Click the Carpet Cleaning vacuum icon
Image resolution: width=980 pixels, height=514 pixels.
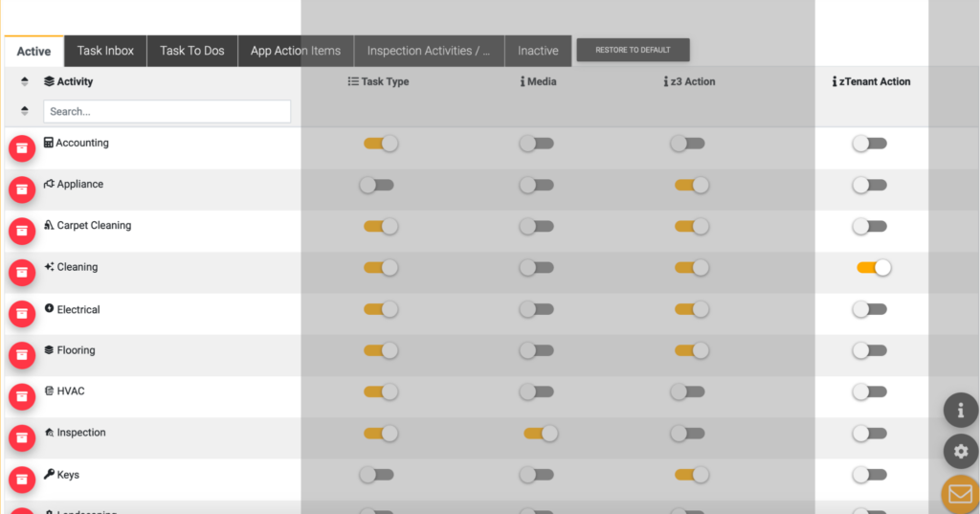click(49, 225)
